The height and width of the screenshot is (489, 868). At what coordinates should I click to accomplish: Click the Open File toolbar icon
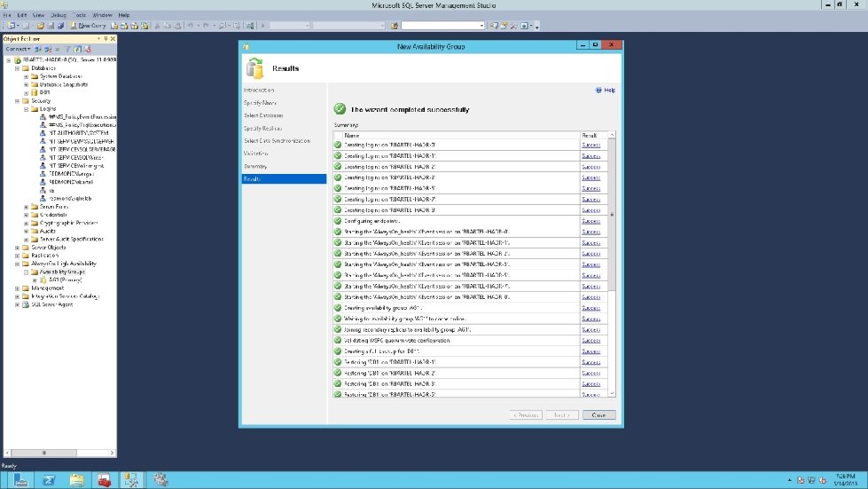(x=41, y=26)
